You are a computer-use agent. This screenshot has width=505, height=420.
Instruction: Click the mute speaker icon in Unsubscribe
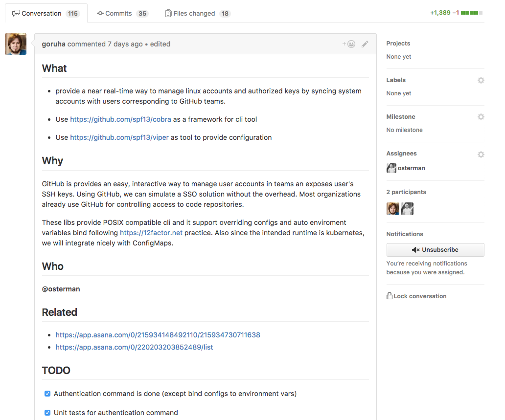[x=415, y=250]
